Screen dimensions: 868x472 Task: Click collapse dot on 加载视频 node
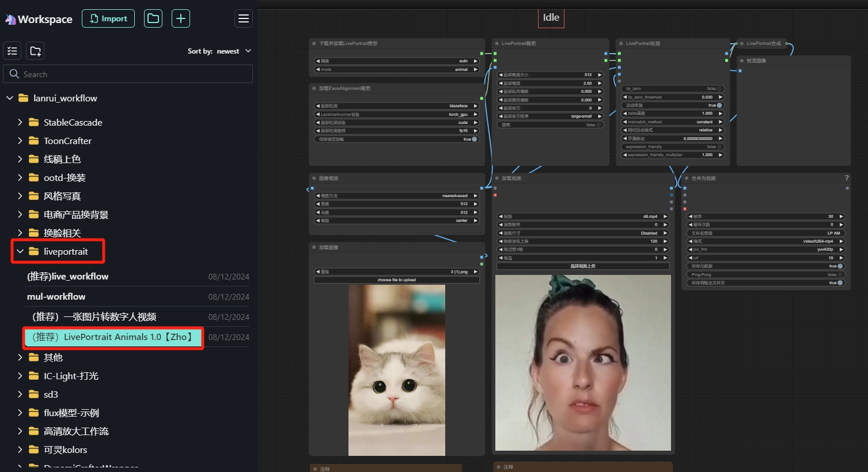(496, 178)
